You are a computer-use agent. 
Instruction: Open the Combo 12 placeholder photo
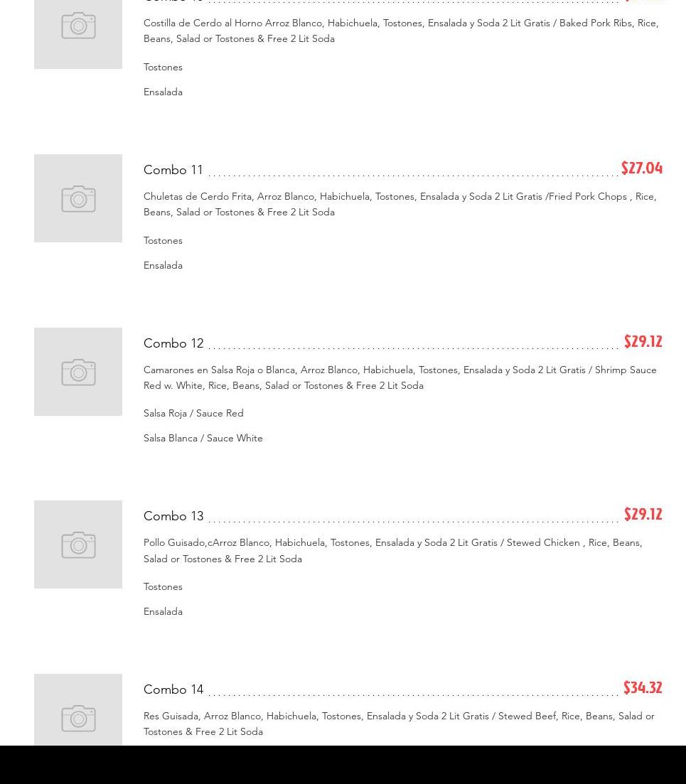tap(78, 372)
